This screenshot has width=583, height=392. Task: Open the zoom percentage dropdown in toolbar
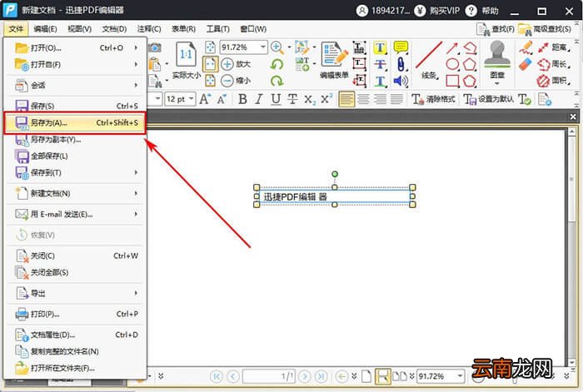click(263, 47)
